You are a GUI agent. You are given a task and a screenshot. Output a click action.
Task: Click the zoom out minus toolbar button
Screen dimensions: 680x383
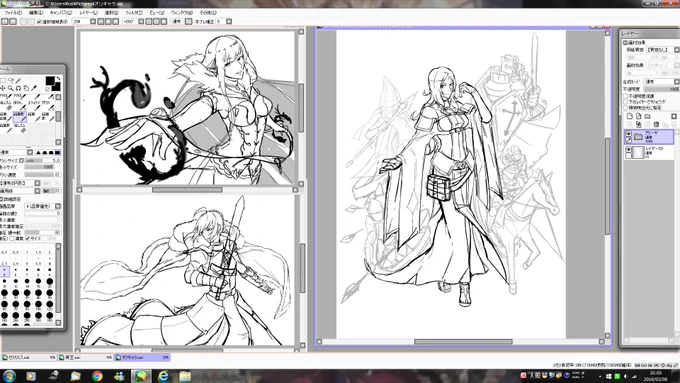(101, 21)
